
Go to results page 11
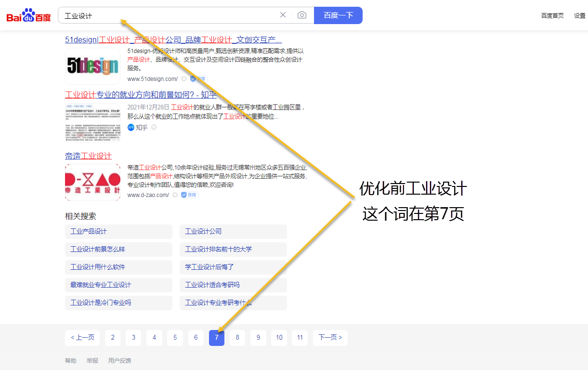coord(300,338)
